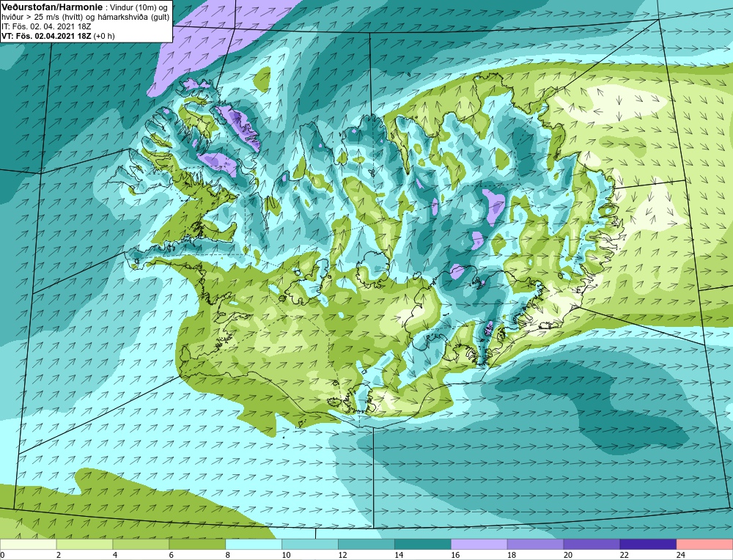Click the 22–24 m/s dark indigo legend swatch

pyautogui.click(x=649, y=545)
